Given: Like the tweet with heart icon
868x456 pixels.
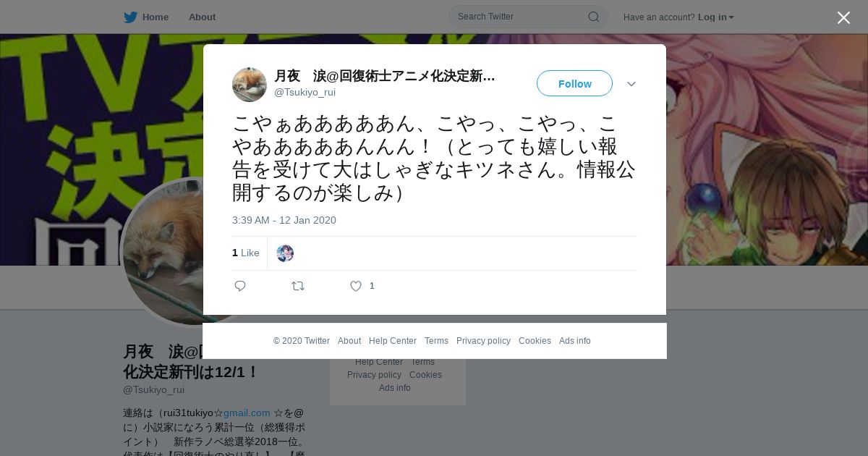Looking at the screenshot, I should (x=356, y=286).
